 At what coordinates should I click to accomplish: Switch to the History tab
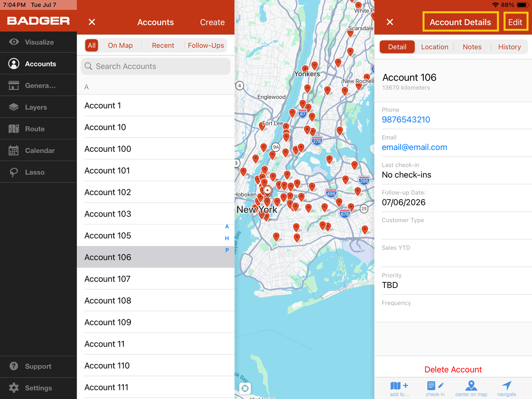(509, 47)
